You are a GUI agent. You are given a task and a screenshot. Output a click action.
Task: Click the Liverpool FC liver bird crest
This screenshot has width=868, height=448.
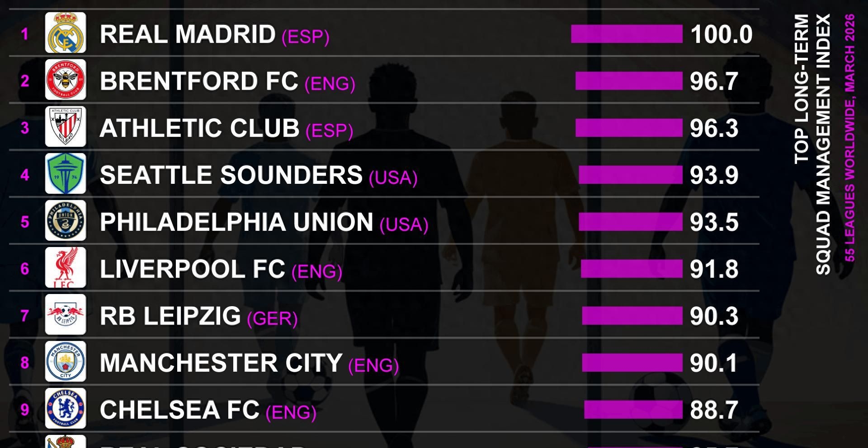(66, 268)
